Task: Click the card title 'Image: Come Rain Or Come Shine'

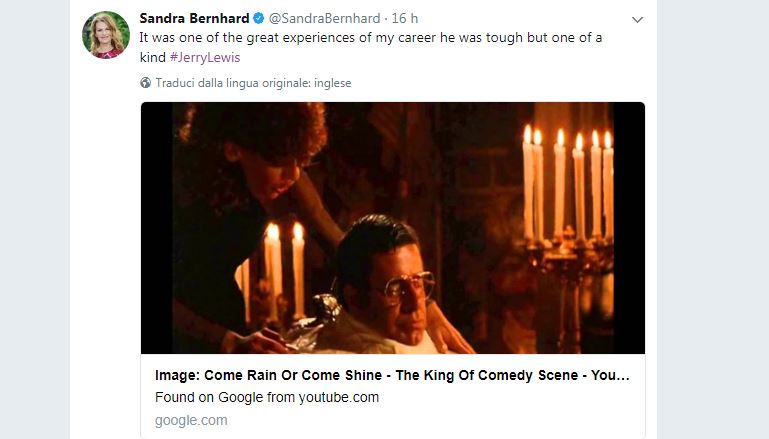Action: coord(392,376)
